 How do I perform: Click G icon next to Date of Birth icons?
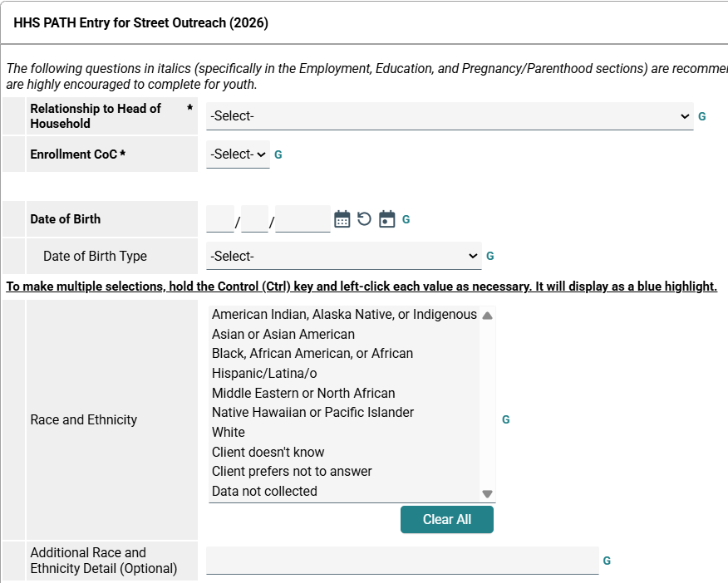[406, 219]
